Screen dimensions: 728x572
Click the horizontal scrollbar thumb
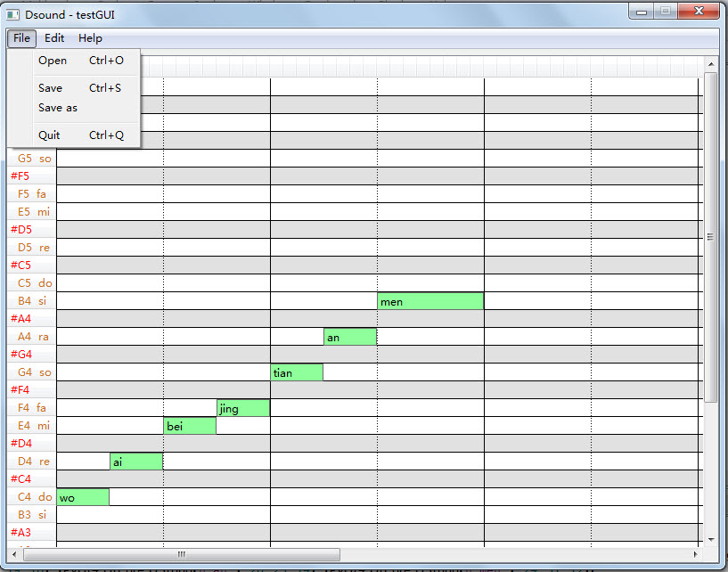(x=182, y=554)
